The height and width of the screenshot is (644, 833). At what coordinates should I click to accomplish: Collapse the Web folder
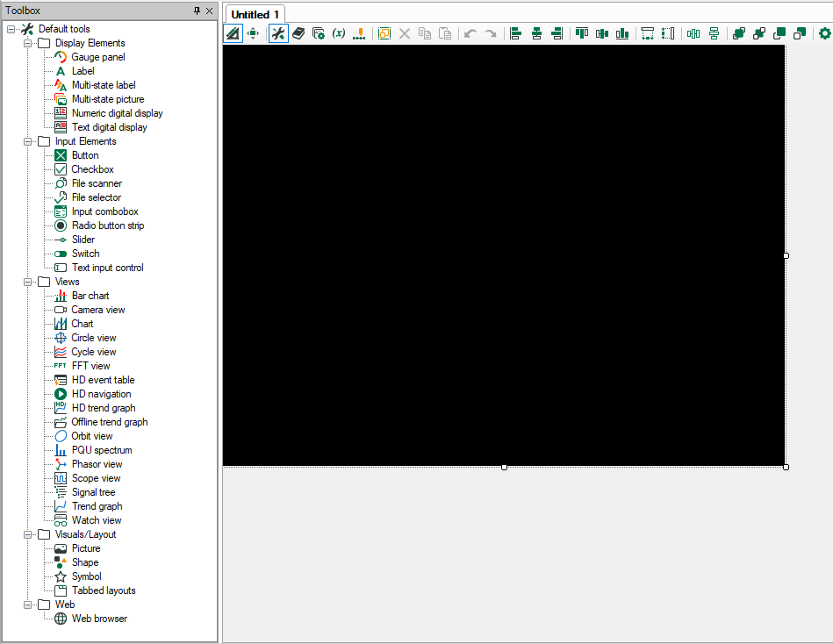[x=27, y=605]
